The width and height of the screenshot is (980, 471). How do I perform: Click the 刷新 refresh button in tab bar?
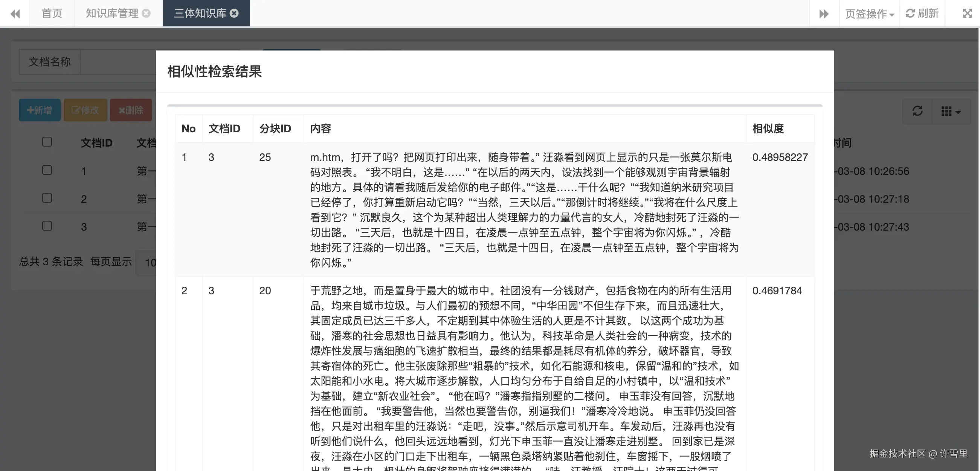point(922,14)
